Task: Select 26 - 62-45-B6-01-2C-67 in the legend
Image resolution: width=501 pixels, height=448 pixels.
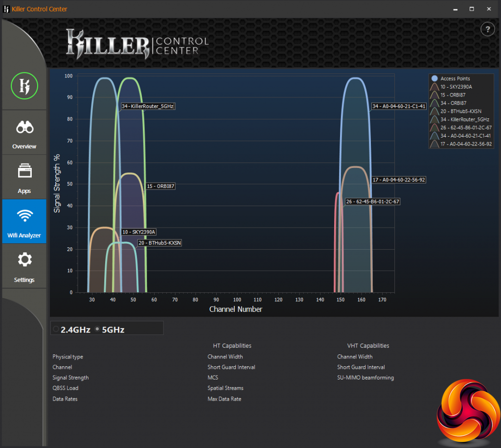Action: tap(466, 128)
